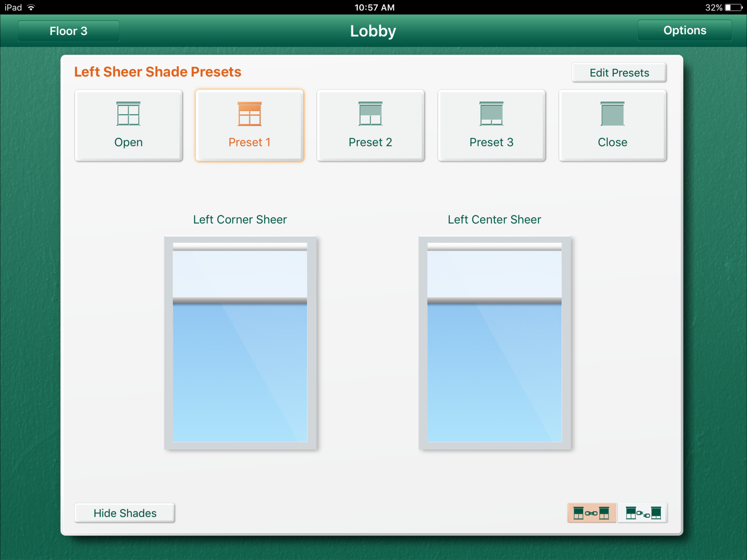Tap the battery indicator icon
The height and width of the screenshot is (560, 747).
pyautogui.click(x=734, y=7)
